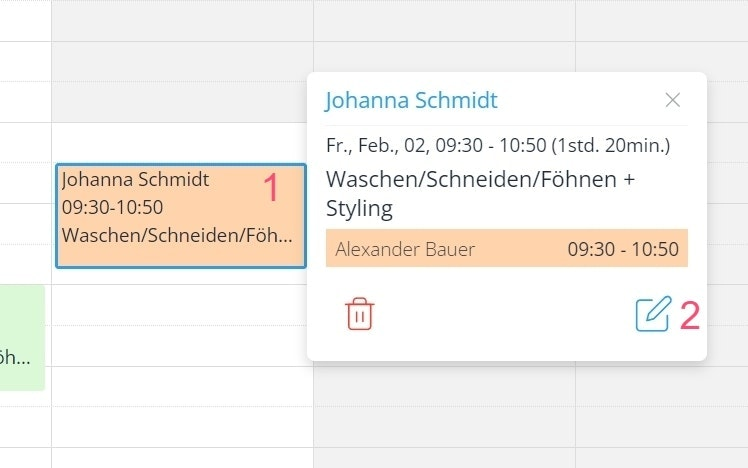This screenshot has width=748, height=468.
Task: Select empty white slot directly above Johanna Schmidt appointment
Action: tap(182, 142)
